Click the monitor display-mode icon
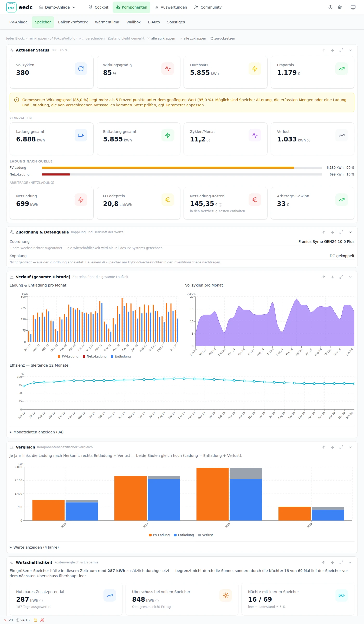Viewport: 364px width, 624px height. click(353, 7)
